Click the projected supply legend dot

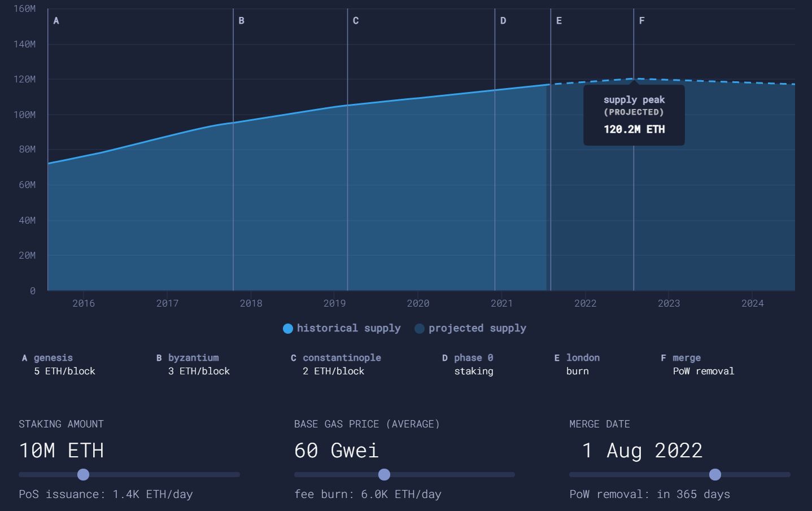(x=420, y=329)
